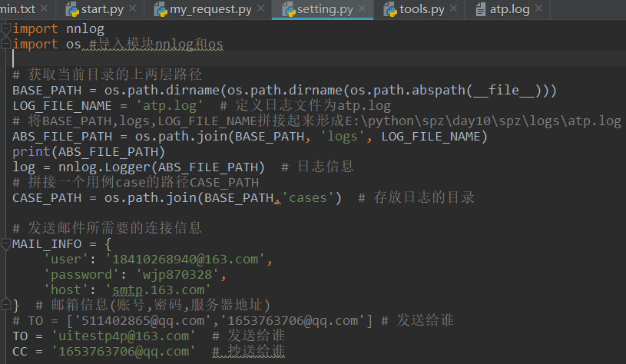Click the Python file icon on setting.py
Image resolution: width=626 pixels, height=364 pixels.
[x=289, y=9]
